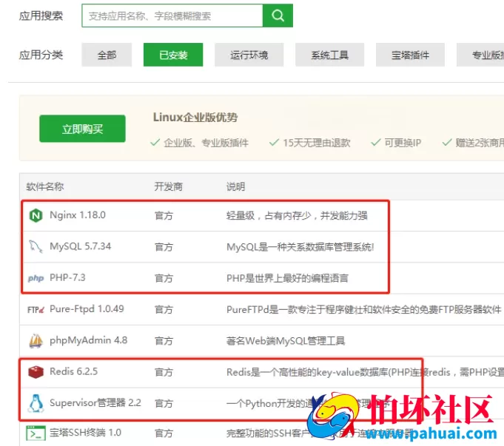Click the 企业版、专业版插件 benefit text

coord(206,143)
